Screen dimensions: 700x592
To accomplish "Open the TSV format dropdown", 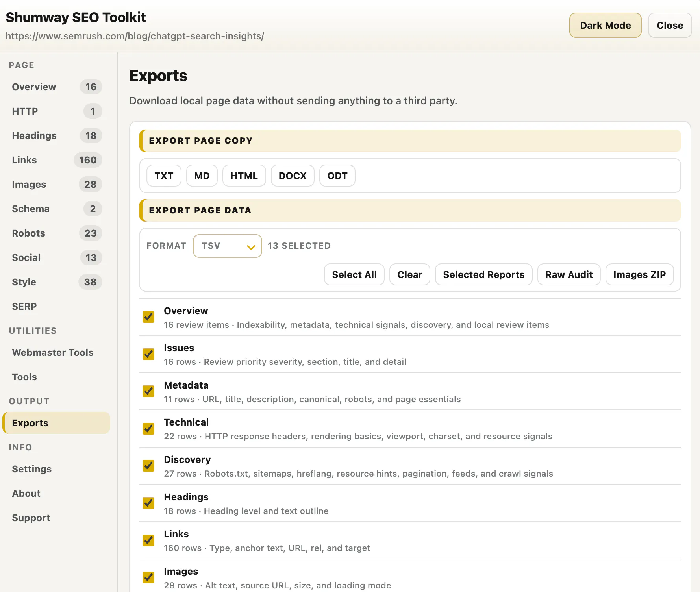I will point(228,246).
